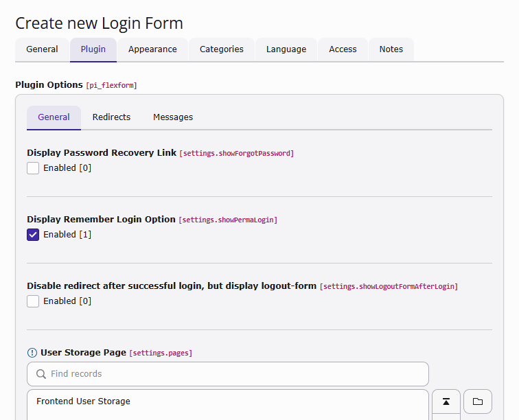519x420 pixels.
Task: Click the User Storage Page label
Action: (x=84, y=353)
